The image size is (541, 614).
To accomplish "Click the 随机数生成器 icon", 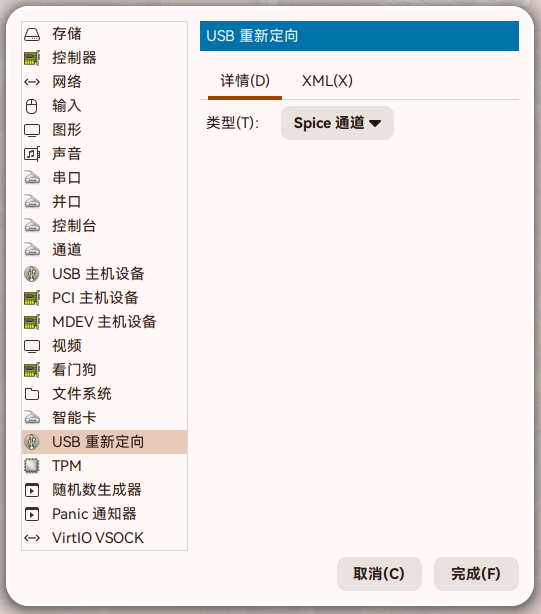I will 32,490.
